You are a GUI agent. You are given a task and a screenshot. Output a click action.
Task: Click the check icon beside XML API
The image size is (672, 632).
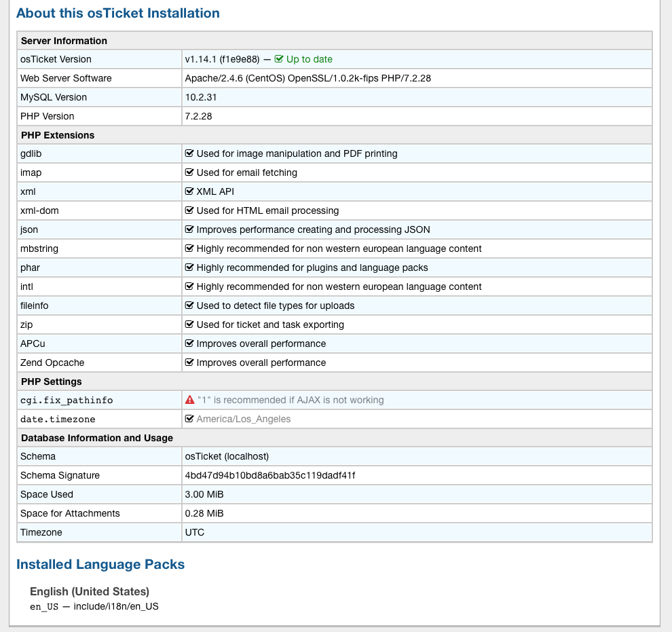pos(190,191)
